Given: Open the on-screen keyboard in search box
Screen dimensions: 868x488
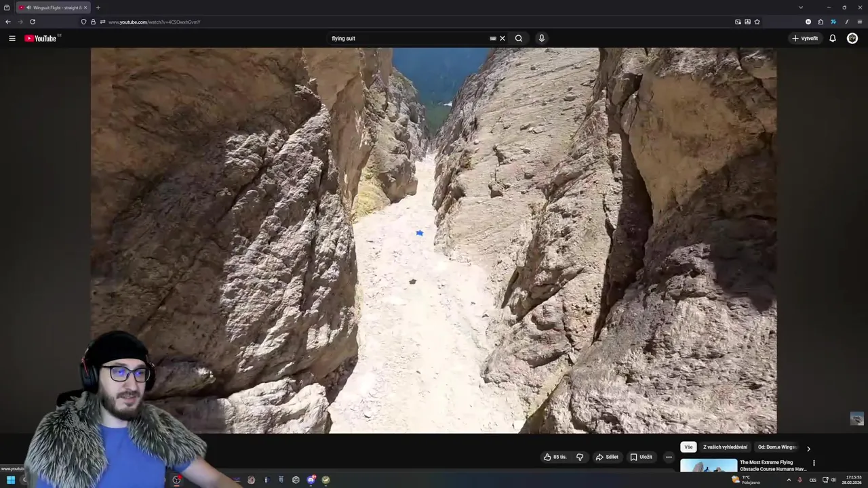Looking at the screenshot, I should 493,39.
